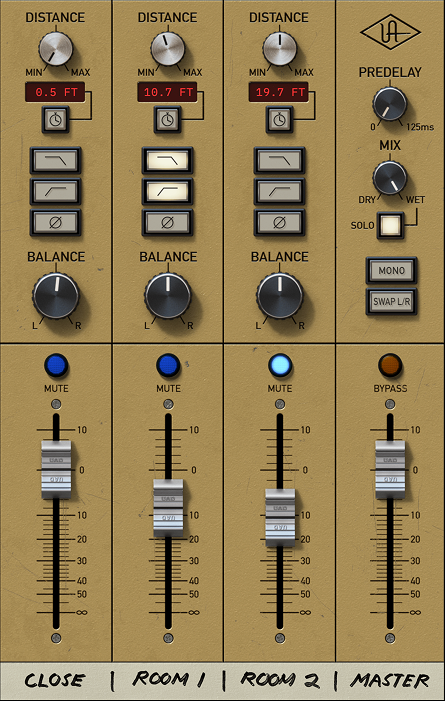Click the Mix dry/wet knob
The height and width of the screenshot is (701, 445).
pos(390,178)
